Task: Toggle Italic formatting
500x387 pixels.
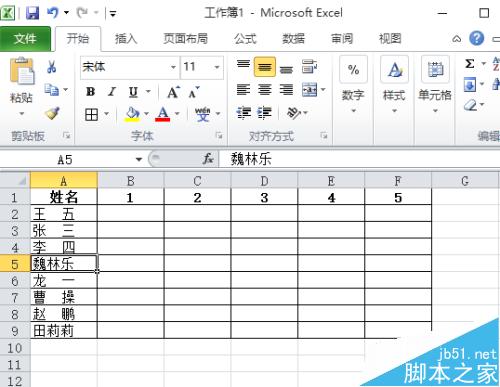Action: 112,92
